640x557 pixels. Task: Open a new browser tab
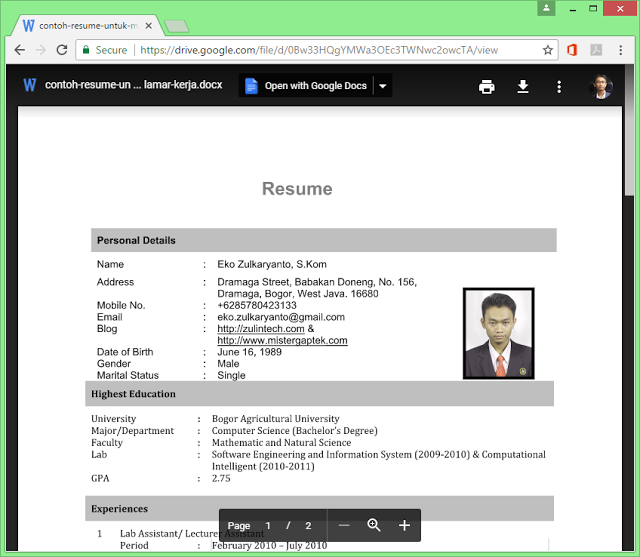177,25
